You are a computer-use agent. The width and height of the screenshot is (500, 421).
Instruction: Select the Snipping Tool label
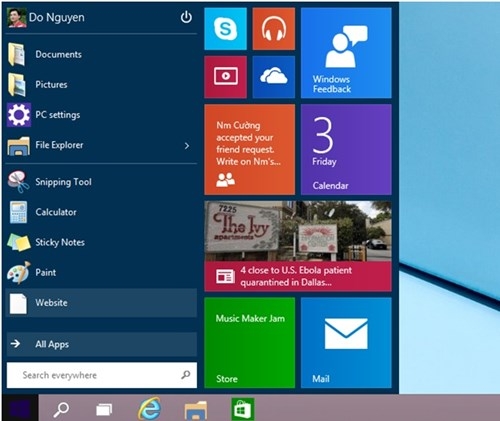pos(63,182)
